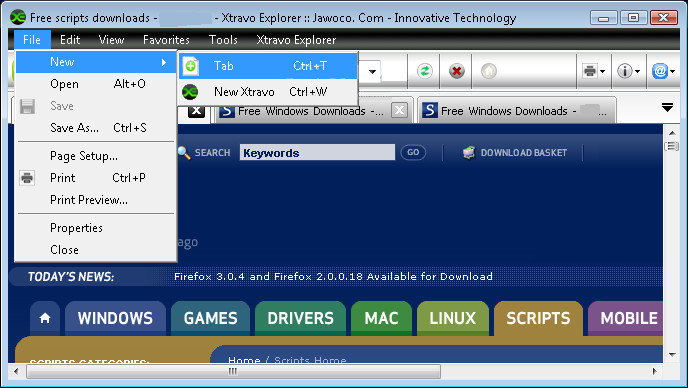Screen dimensions: 688x388
Task: Choose Open from File menu
Action: [96, 84]
